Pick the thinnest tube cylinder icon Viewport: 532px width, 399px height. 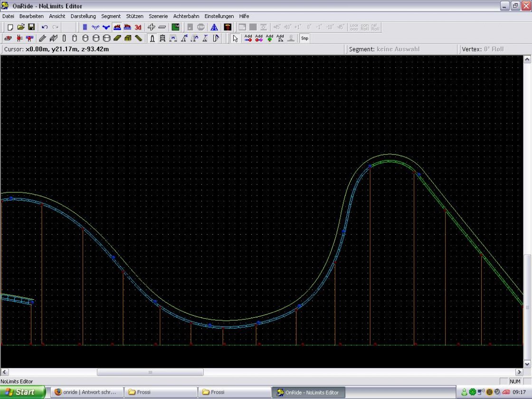point(64,38)
